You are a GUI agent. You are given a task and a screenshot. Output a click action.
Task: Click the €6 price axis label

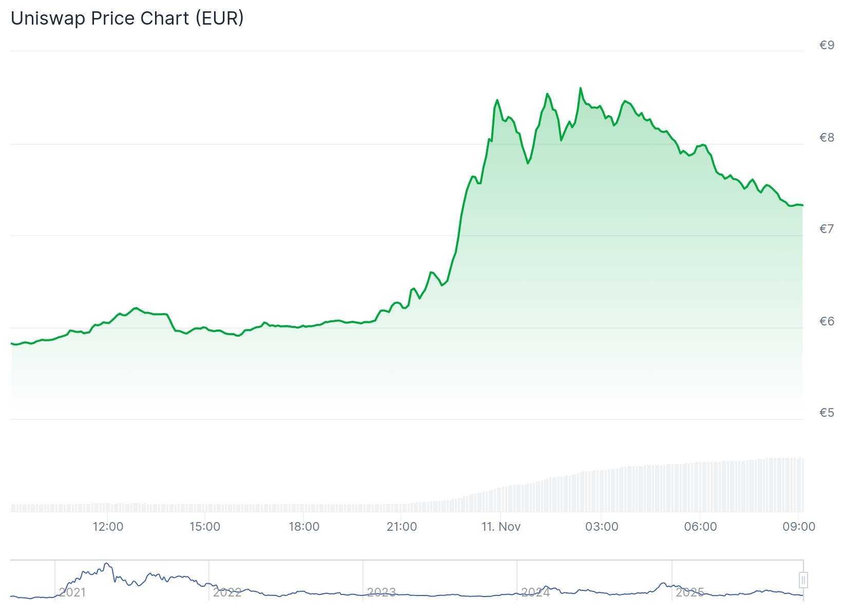(827, 321)
